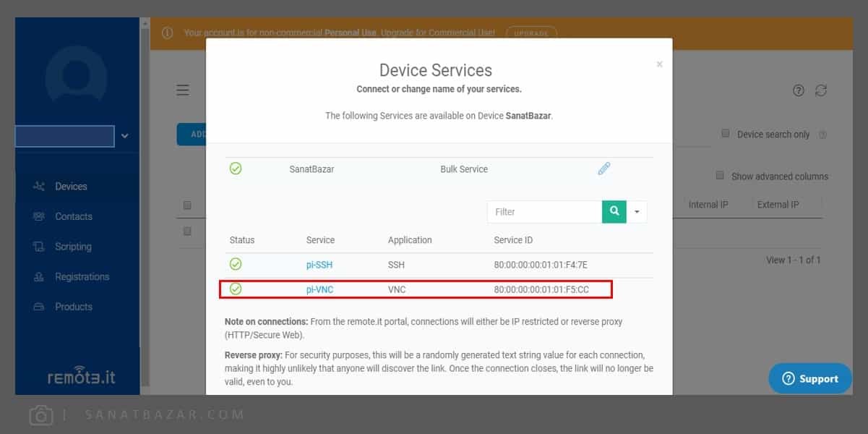Open the filter options dropdown arrow

(x=637, y=212)
